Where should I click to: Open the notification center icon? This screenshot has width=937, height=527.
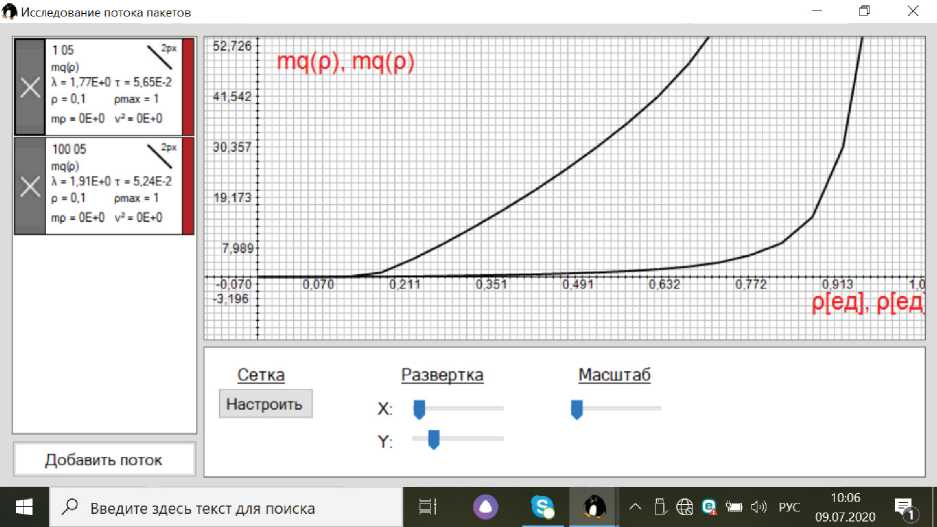pyautogui.click(x=904, y=508)
